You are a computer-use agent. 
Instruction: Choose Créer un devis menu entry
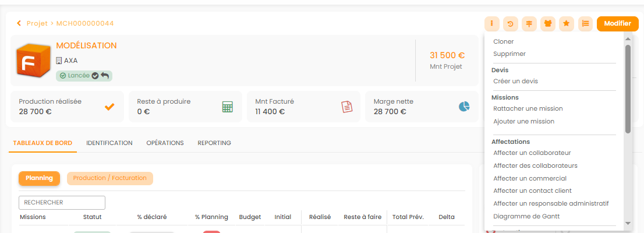515,81
